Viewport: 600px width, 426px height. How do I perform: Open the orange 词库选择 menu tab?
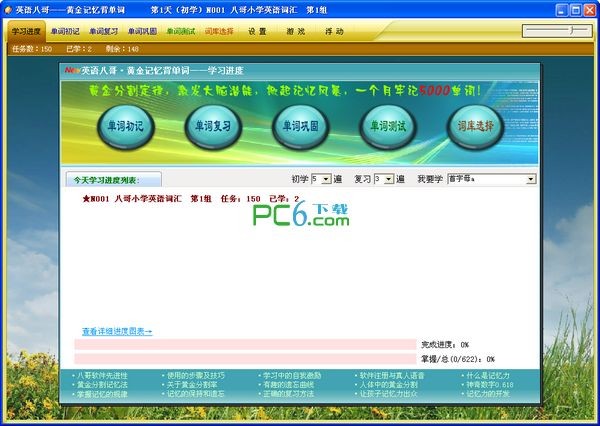tap(219, 31)
